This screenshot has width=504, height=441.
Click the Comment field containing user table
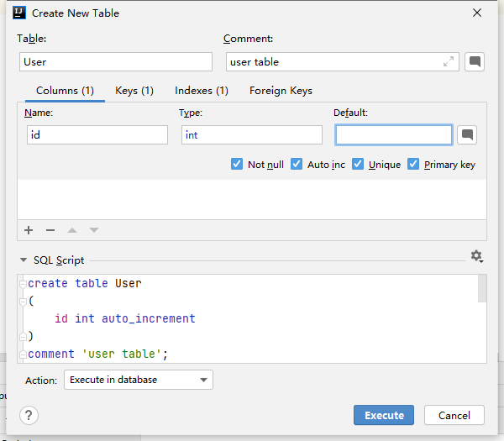pyautogui.click(x=343, y=61)
